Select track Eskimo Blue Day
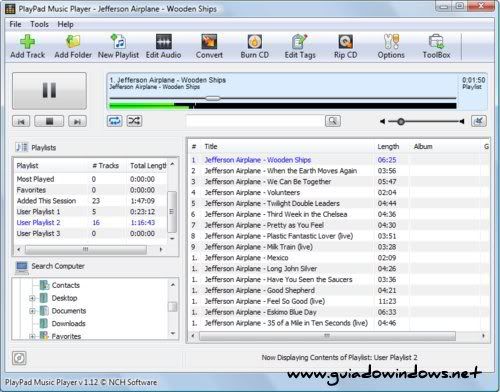 pos(338,312)
